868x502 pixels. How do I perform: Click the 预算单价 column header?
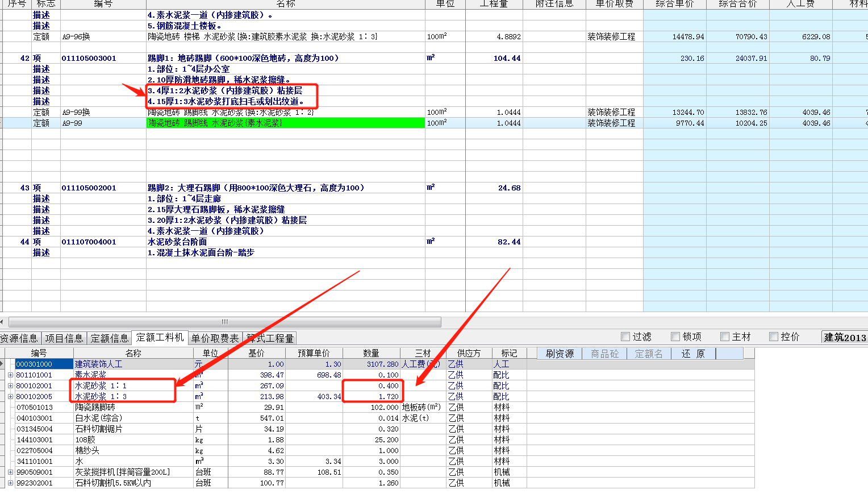314,354
